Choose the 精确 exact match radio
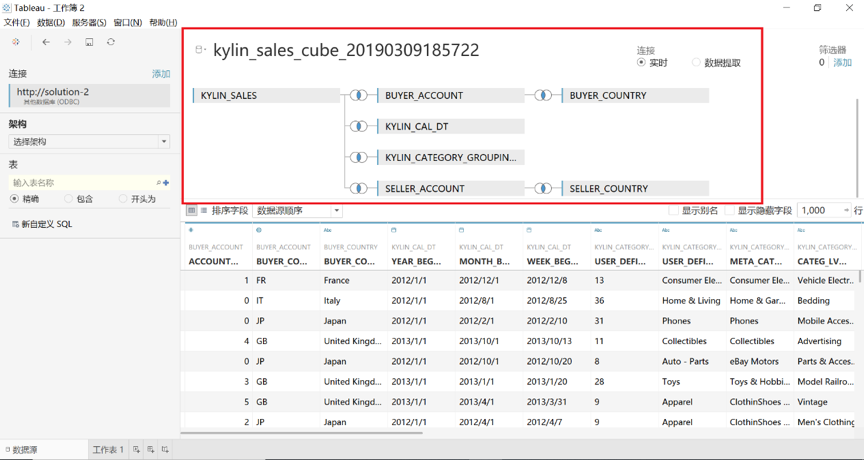 pos(14,199)
